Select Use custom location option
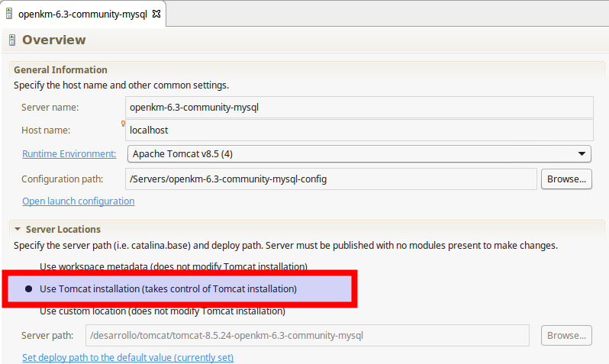This screenshot has height=364, width=609. (162, 311)
